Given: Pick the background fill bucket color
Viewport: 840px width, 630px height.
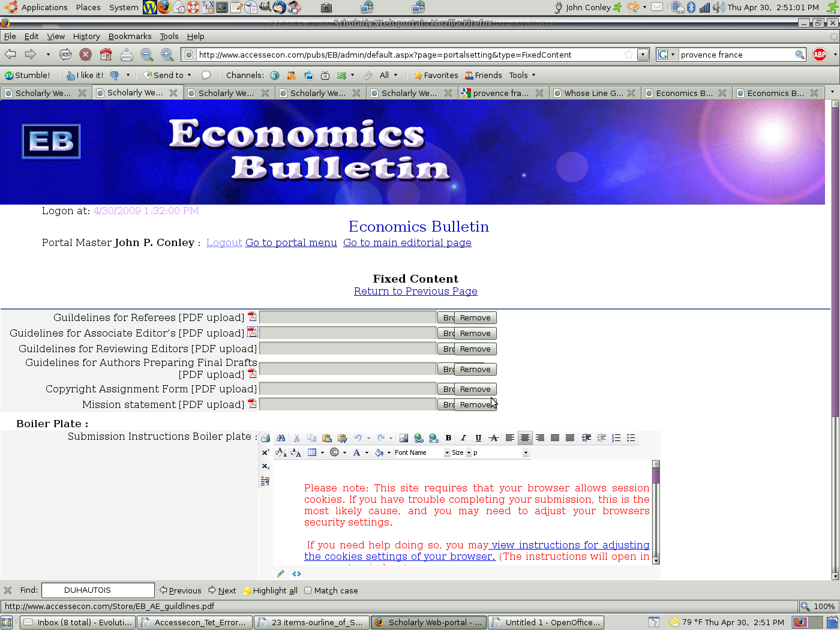Looking at the screenshot, I should (379, 452).
